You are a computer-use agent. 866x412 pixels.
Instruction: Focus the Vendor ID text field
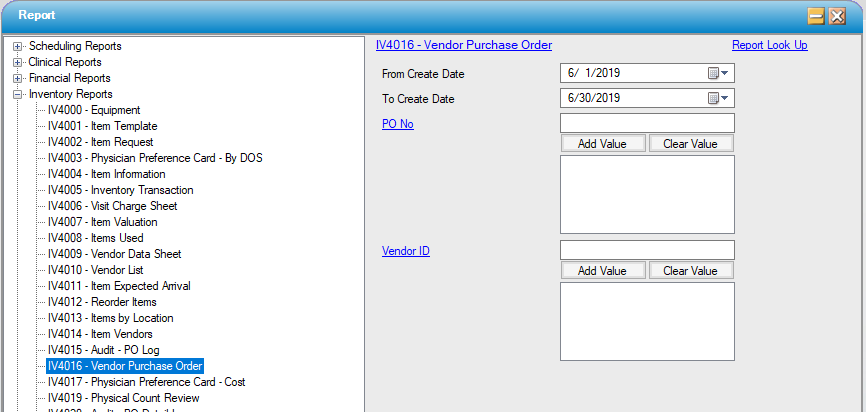647,250
